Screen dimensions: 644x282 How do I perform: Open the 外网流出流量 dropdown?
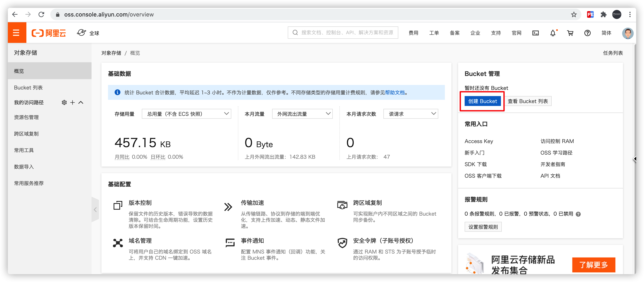pos(302,114)
